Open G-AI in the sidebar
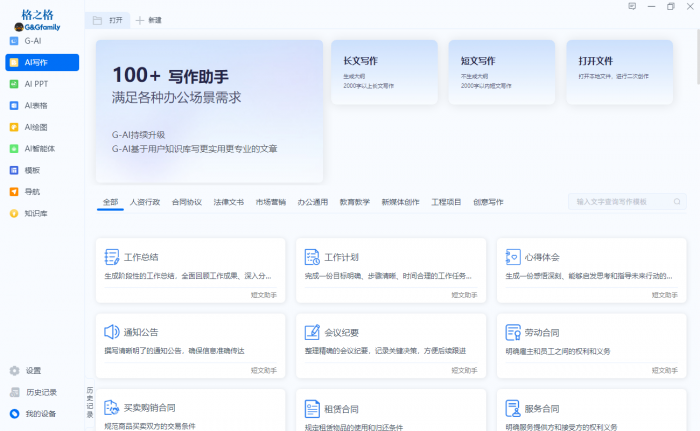The width and height of the screenshot is (700, 431). [x=32, y=41]
